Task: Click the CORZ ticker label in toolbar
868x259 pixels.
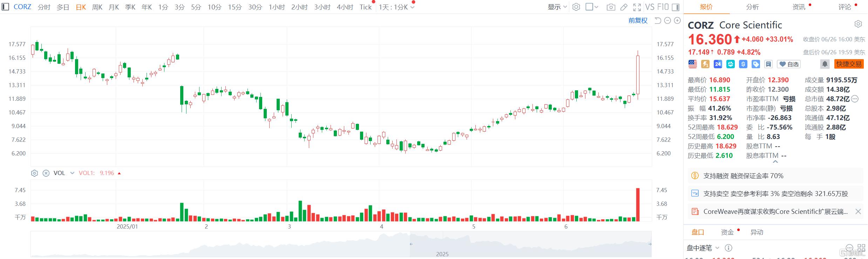Action: [22, 7]
